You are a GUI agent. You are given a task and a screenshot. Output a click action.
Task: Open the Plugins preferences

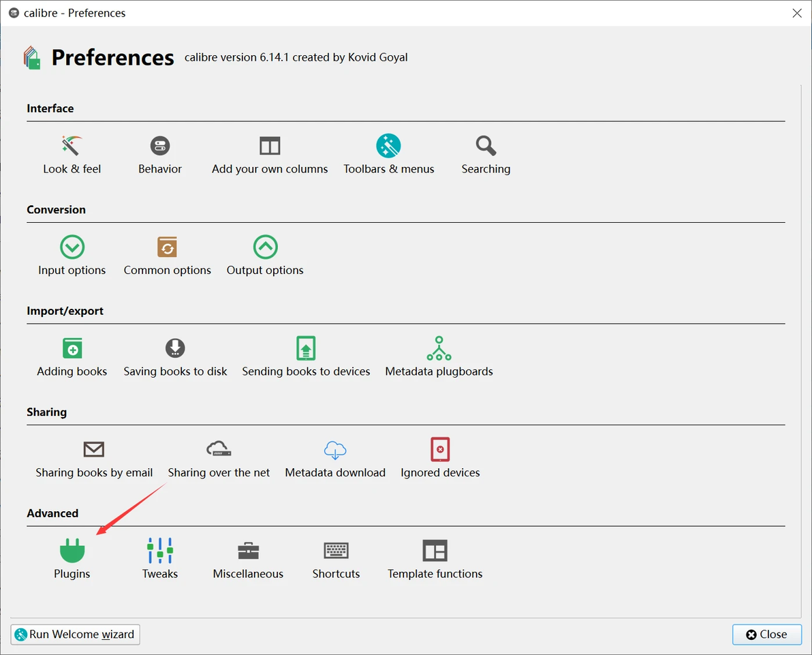(x=72, y=559)
